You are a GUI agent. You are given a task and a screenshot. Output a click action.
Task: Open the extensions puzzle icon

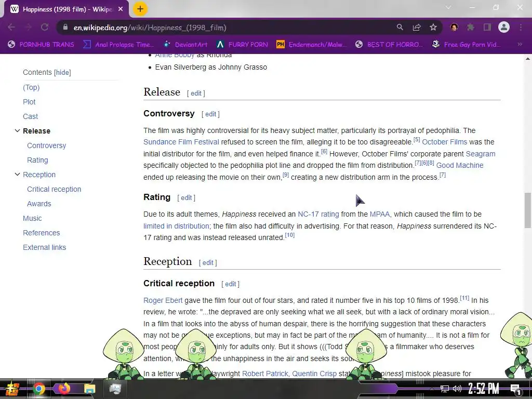point(471,27)
